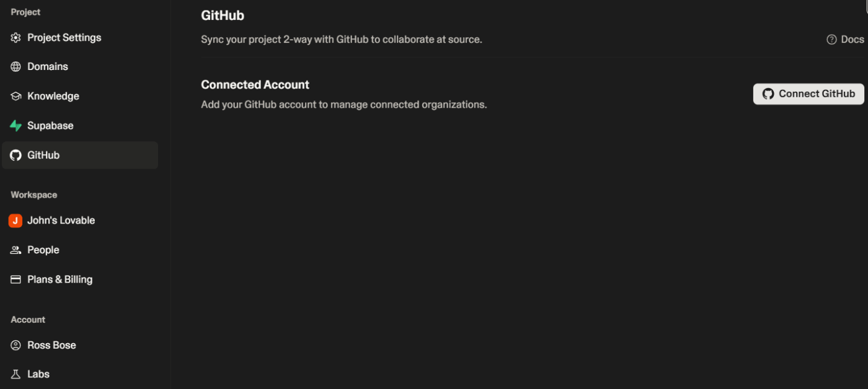This screenshot has height=389, width=868.
Task: Open the Ross Bose account settings
Action: click(x=51, y=345)
